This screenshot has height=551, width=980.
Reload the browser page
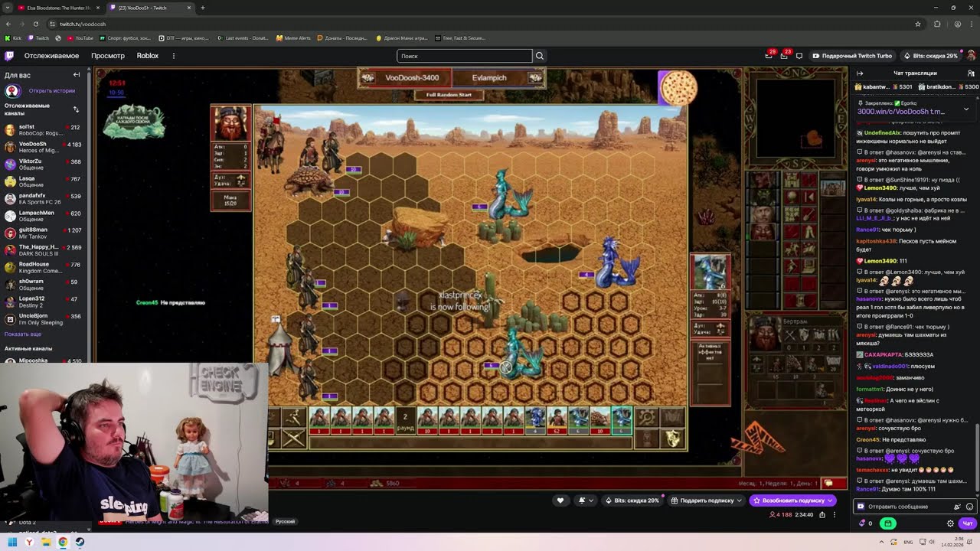click(35, 24)
